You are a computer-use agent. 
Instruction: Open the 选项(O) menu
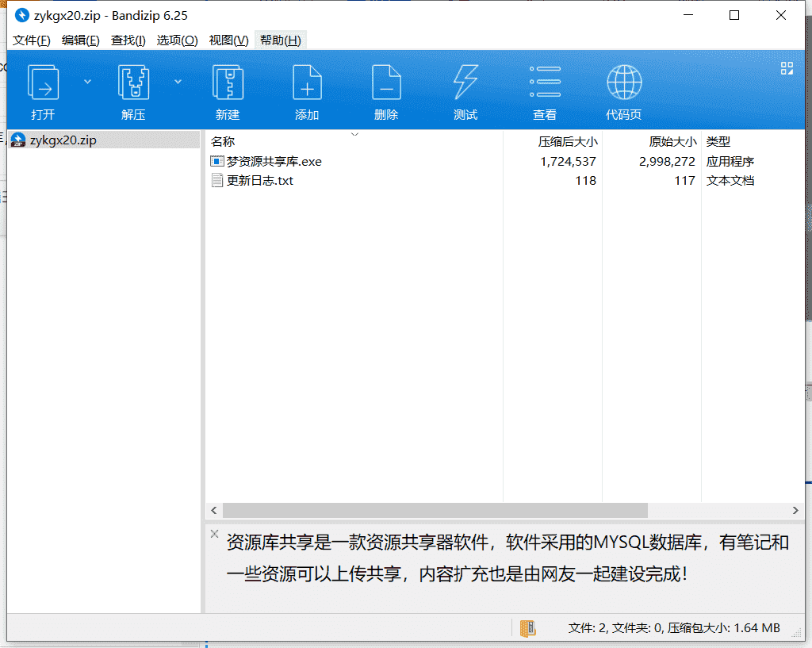tap(177, 40)
